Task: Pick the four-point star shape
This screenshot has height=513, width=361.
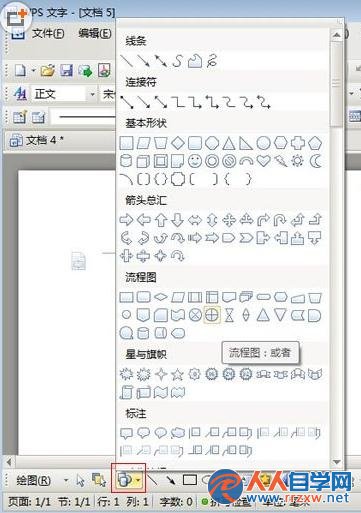Action: [x=161, y=374]
